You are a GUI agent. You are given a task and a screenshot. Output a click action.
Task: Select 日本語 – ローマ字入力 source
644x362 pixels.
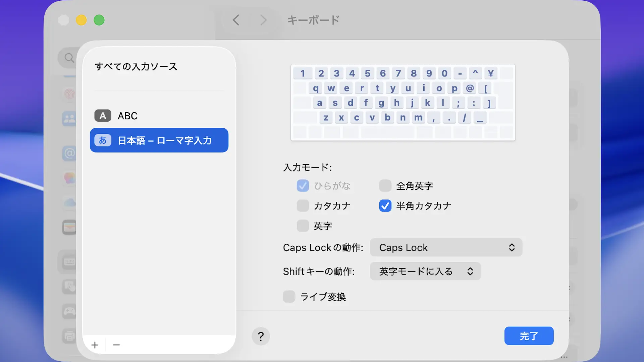click(164, 140)
